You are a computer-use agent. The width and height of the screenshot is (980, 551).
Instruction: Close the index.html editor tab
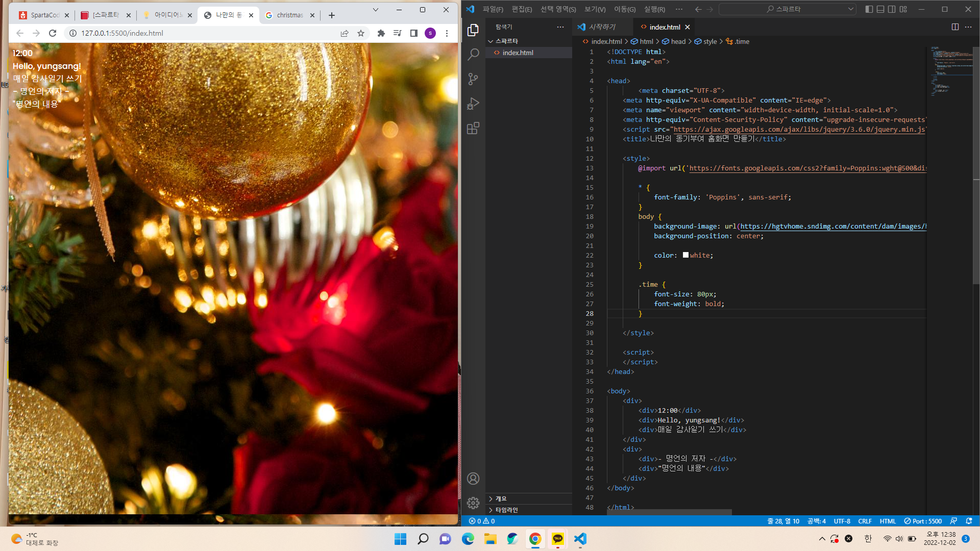tap(688, 27)
